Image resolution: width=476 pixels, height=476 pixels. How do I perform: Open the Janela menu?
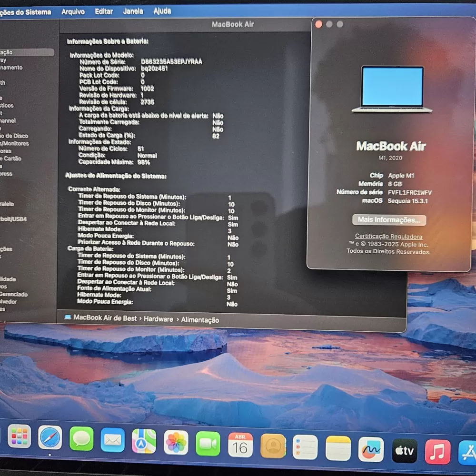pos(133,11)
